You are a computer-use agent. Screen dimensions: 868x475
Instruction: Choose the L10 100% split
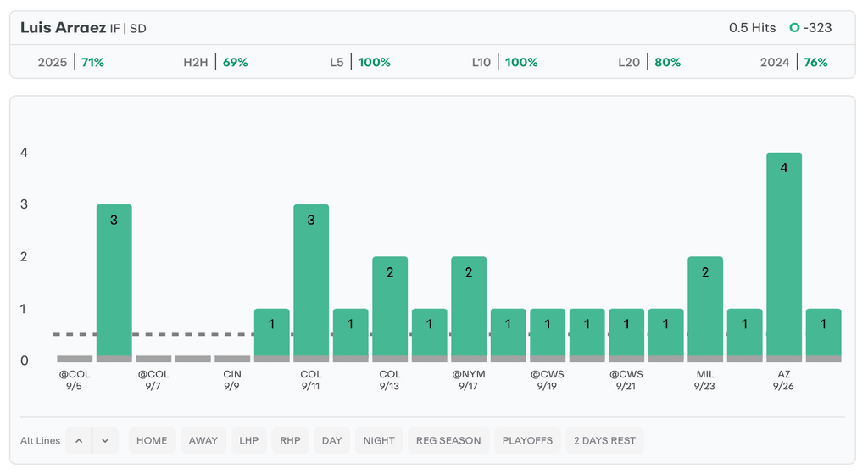click(x=504, y=62)
